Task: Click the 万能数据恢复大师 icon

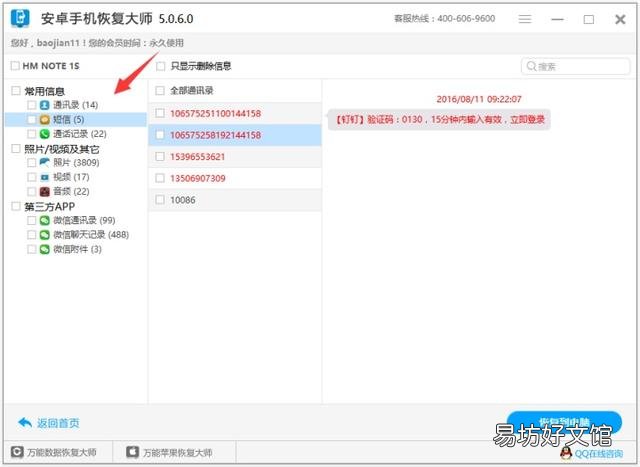Action: point(17,452)
